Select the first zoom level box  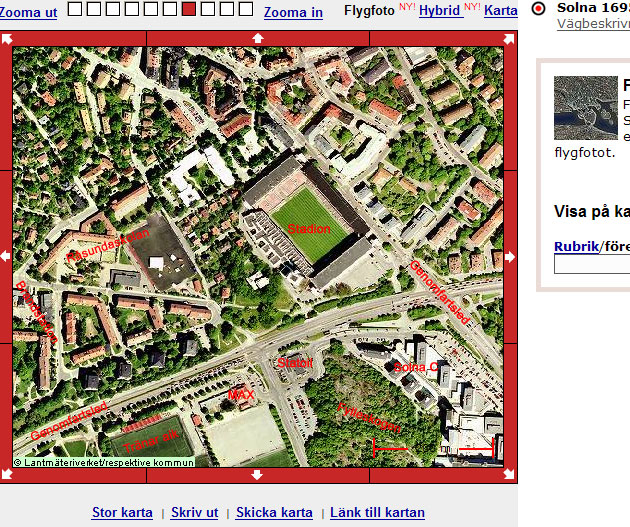pyautogui.click(x=75, y=9)
